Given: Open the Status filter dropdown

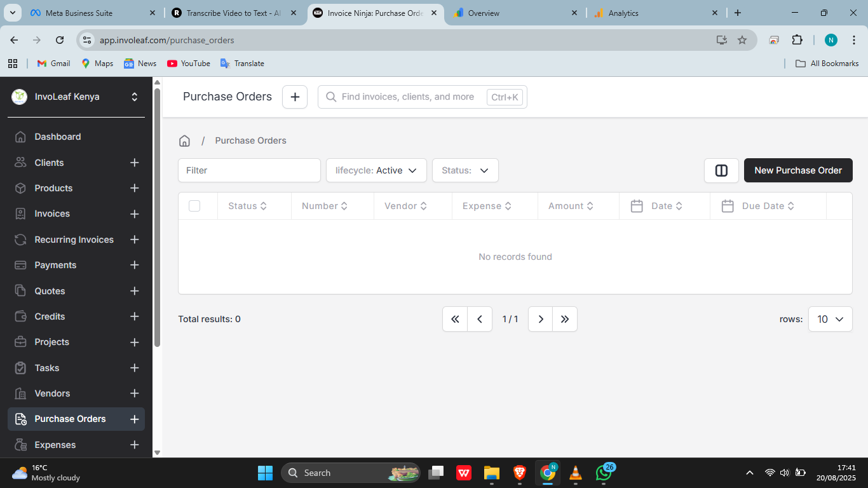Looking at the screenshot, I should pos(465,170).
